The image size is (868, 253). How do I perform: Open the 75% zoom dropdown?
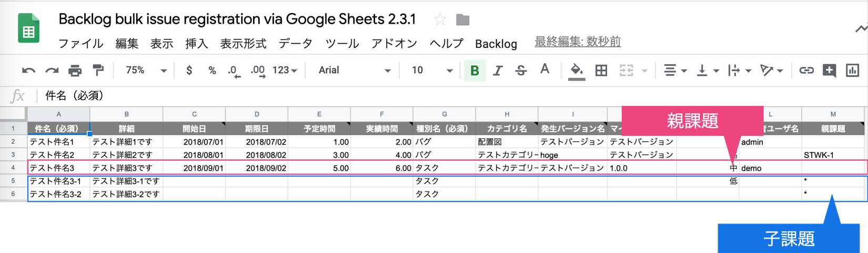click(146, 70)
